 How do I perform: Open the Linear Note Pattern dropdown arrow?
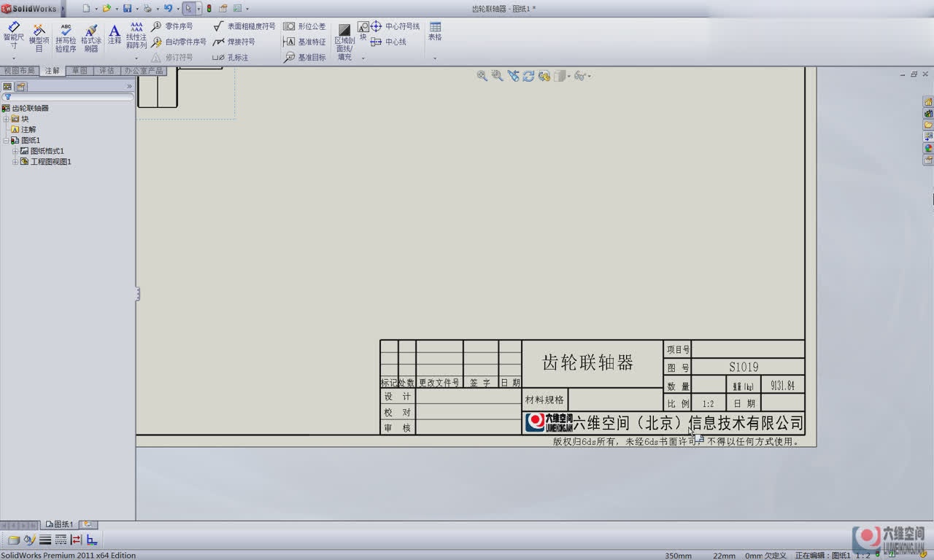point(136,58)
